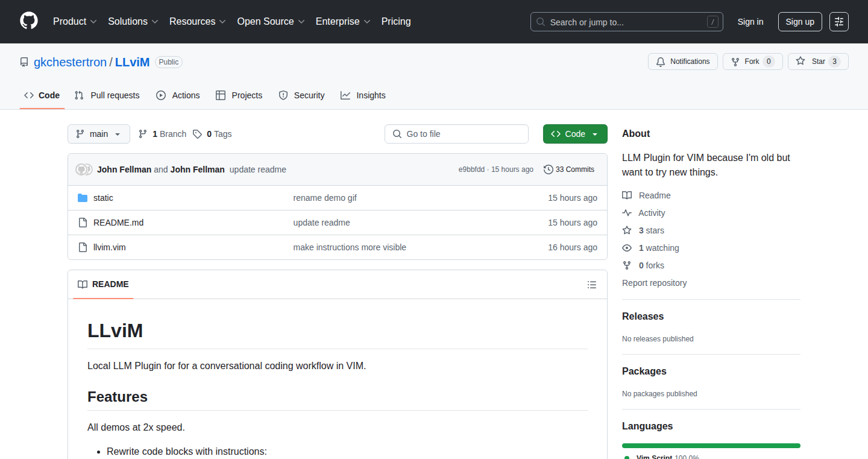Click the Notifications bell button
The image size is (868, 459).
click(683, 62)
